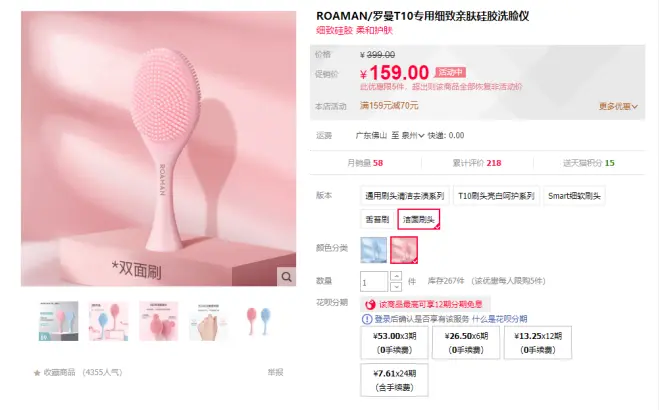View the first product thumbnail image
Screen dimensions: 660x410
pyautogui.click(x=59, y=321)
